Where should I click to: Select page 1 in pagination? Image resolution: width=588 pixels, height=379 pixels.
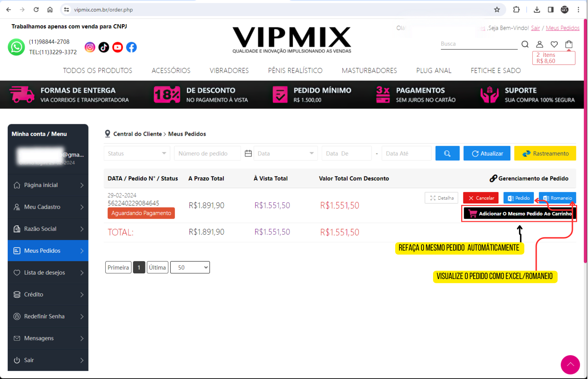click(139, 267)
